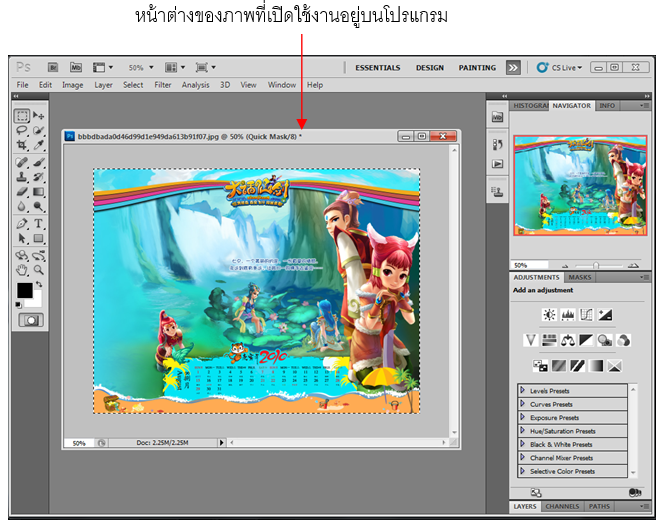This screenshot has width=663, height=527.
Task: Add a Brightness/Contrast adjustment
Action: [548, 314]
